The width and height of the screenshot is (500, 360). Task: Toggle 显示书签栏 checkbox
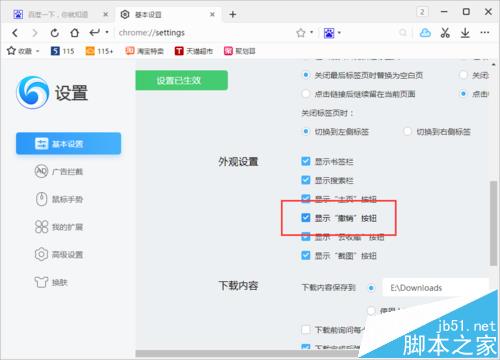click(306, 162)
